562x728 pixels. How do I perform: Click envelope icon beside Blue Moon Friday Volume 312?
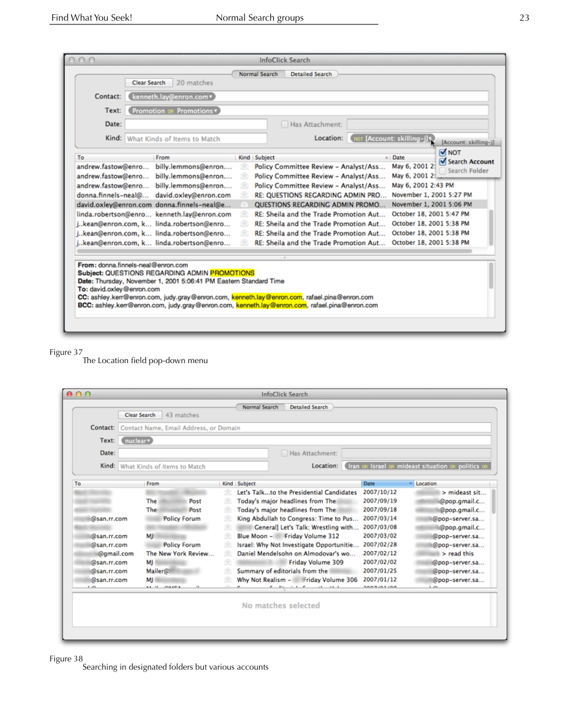(x=227, y=536)
